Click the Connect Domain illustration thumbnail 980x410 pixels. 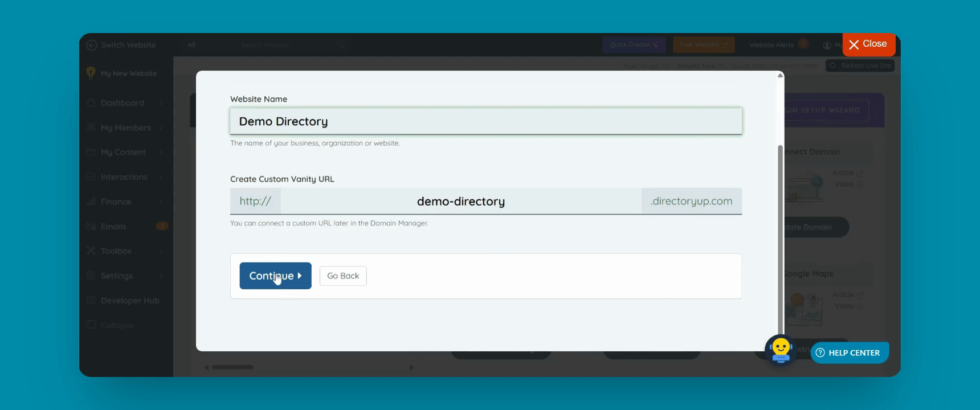(805, 188)
